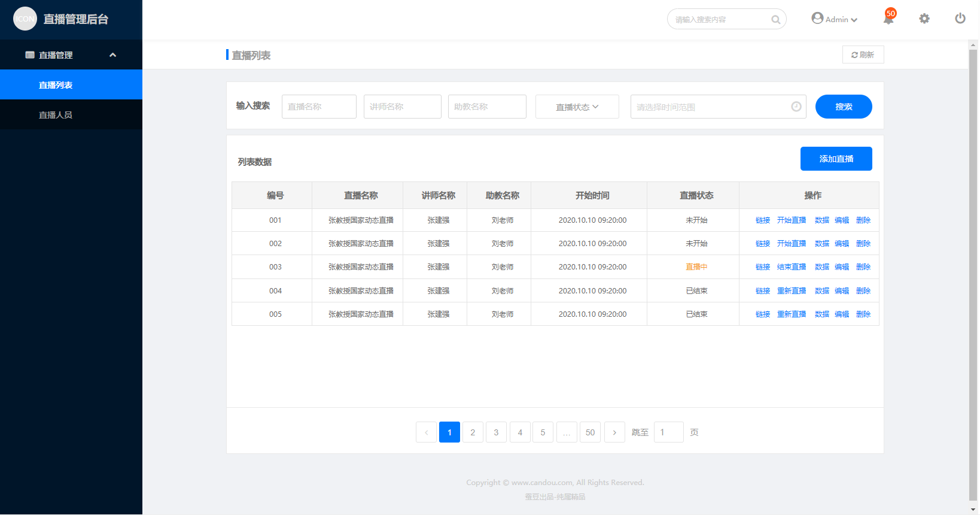
Task: Focus the 跳至 page number input
Action: (669, 432)
